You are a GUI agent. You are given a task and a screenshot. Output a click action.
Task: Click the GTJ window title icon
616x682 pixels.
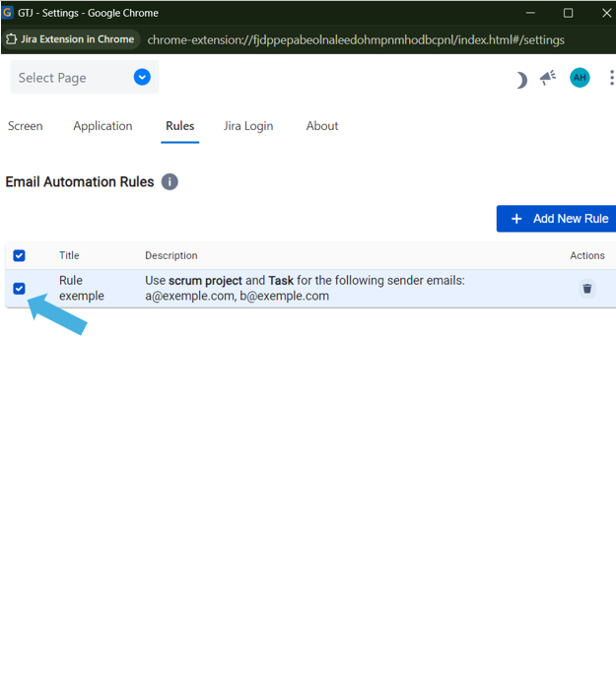[x=8, y=13]
